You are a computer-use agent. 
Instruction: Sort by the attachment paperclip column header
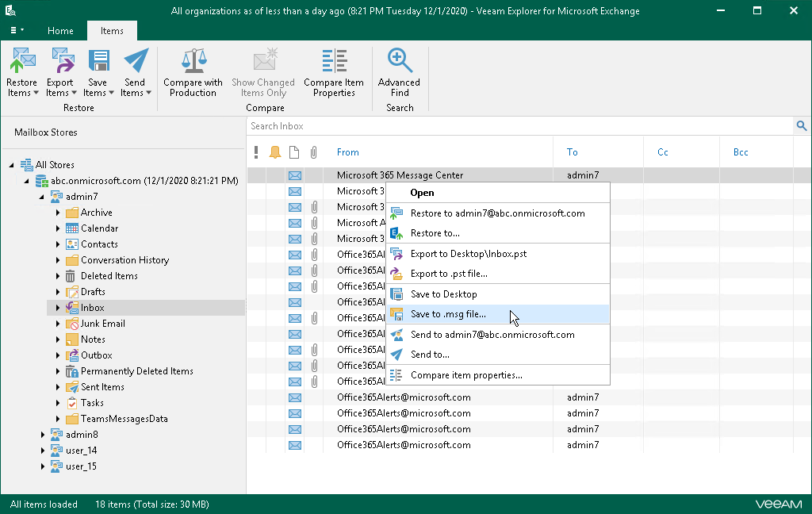pyautogui.click(x=314, y=152)
